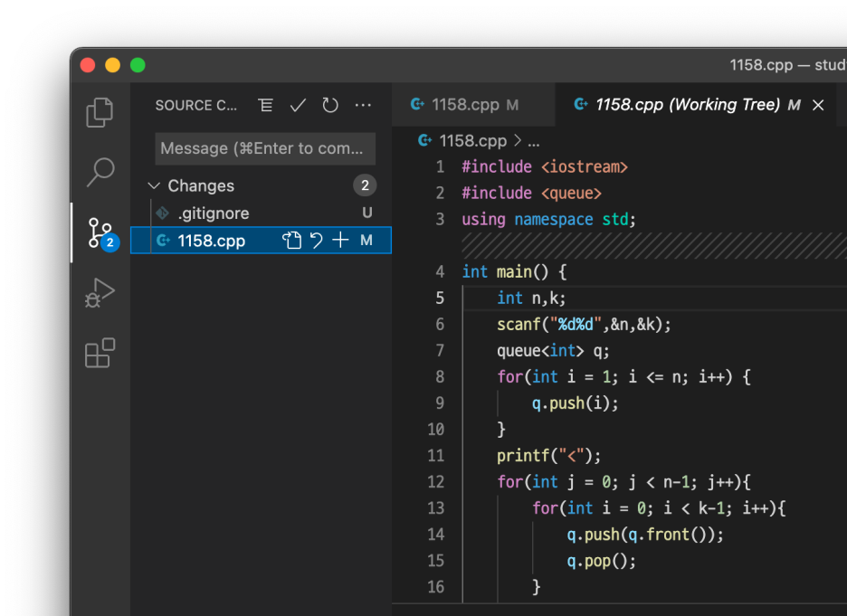847x616 pixels.
Task: Open the Explorer view in activity bar
Action: point(100,112)
